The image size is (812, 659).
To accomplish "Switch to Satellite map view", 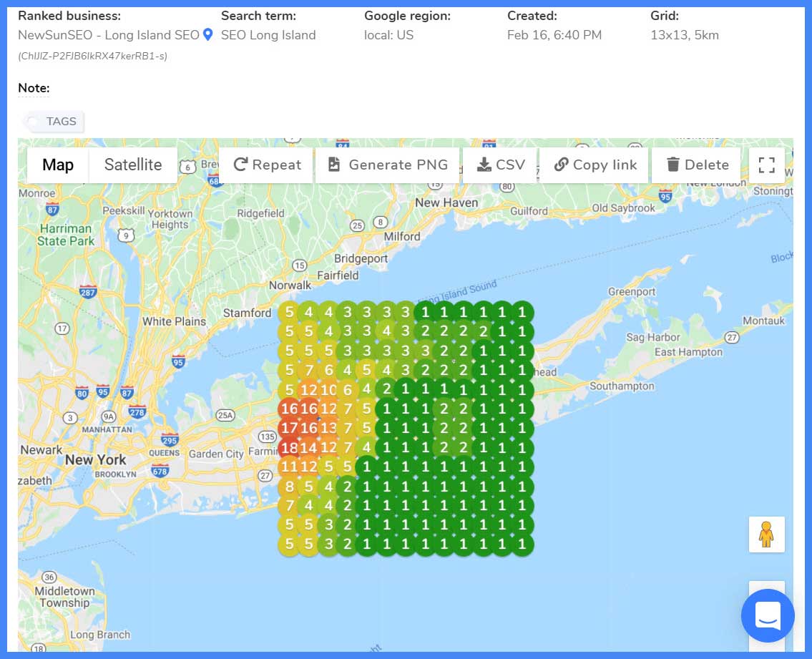I will tap(133, 165).
